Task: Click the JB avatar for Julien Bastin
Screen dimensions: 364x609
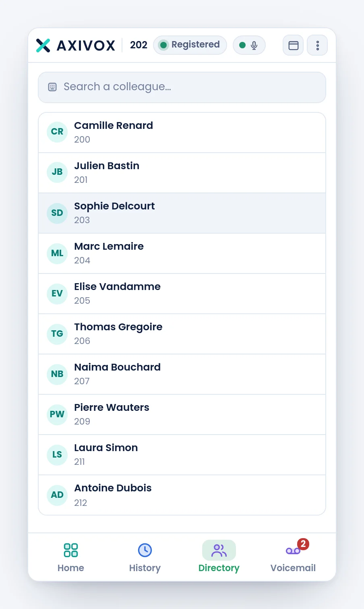Action: click(x=57, y=172)
